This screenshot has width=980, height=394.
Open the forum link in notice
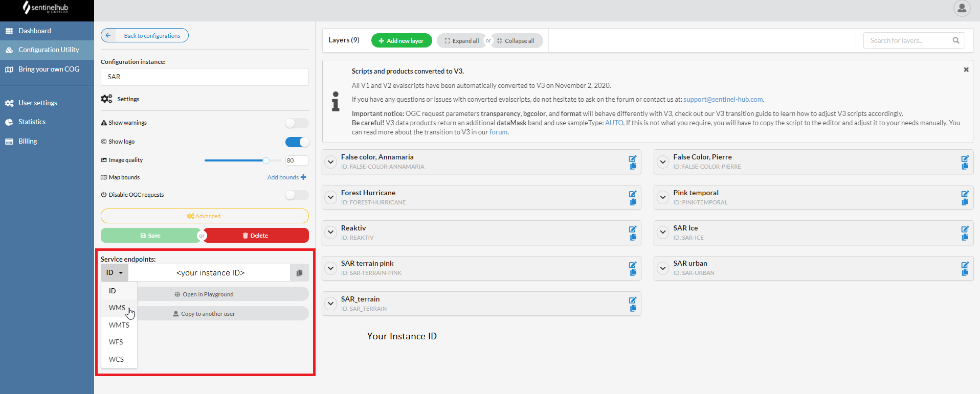click(x=498, y=132)
